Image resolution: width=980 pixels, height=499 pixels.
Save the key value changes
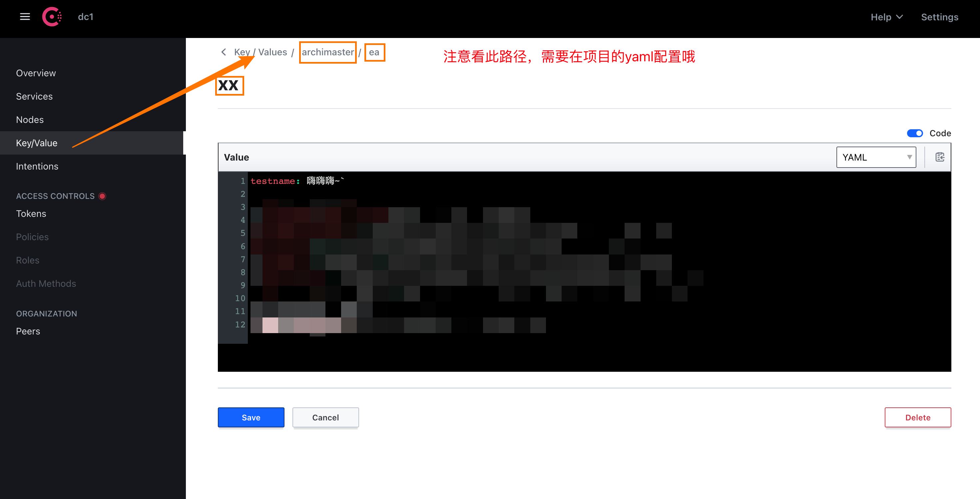coord(251,417)
